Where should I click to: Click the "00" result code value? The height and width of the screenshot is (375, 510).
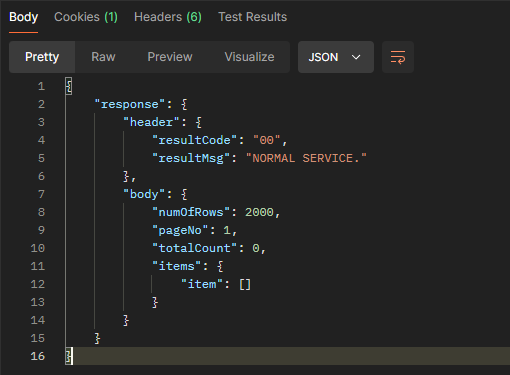(x=267, y=140)
